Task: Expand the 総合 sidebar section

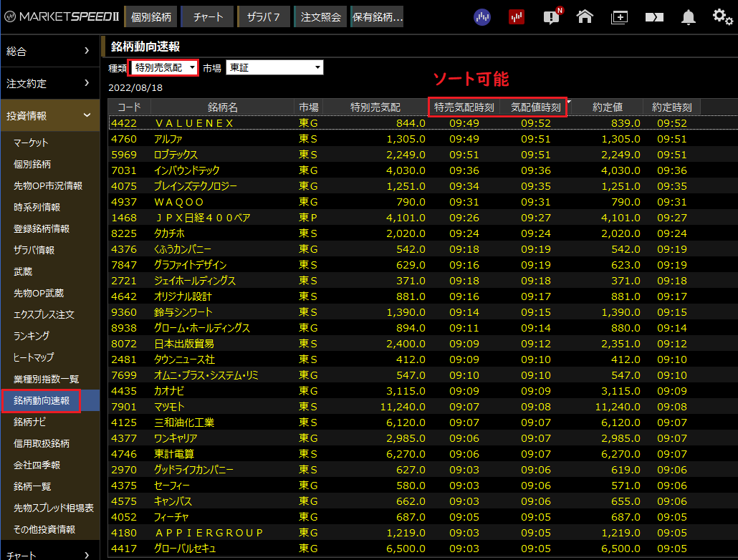Action: tap(50, 51)
